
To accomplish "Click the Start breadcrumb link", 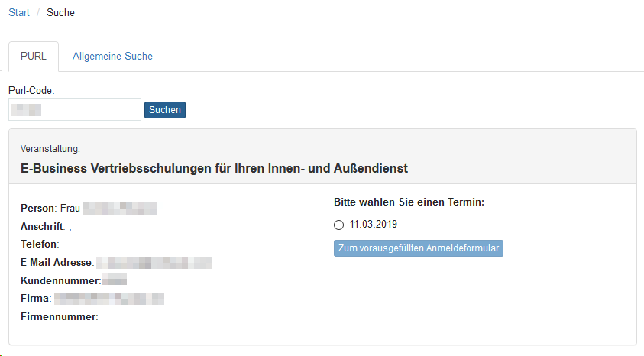I will (19, 13).
